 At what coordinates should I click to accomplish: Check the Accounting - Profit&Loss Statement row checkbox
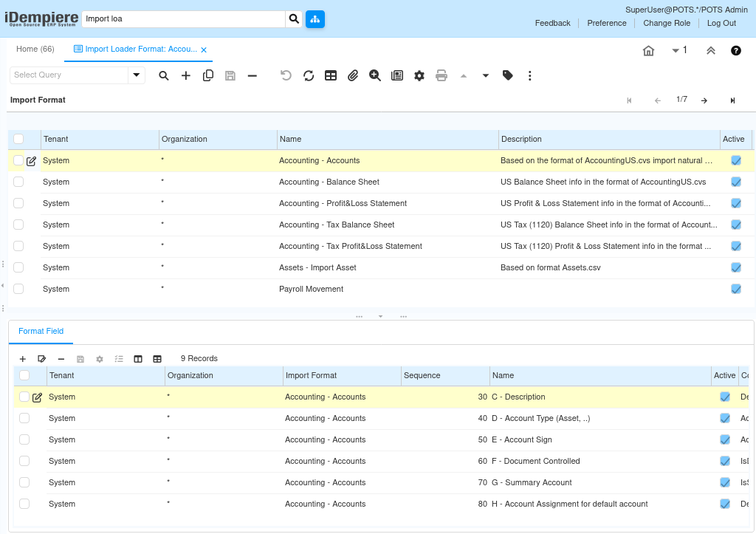click(18, 204)
